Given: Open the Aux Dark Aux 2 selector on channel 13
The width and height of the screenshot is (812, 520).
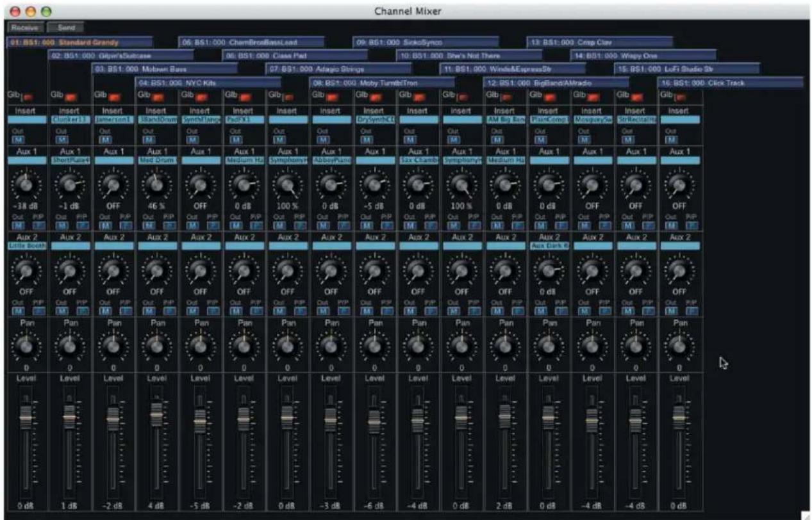Looking at the screenshot, I should (550, 246).
